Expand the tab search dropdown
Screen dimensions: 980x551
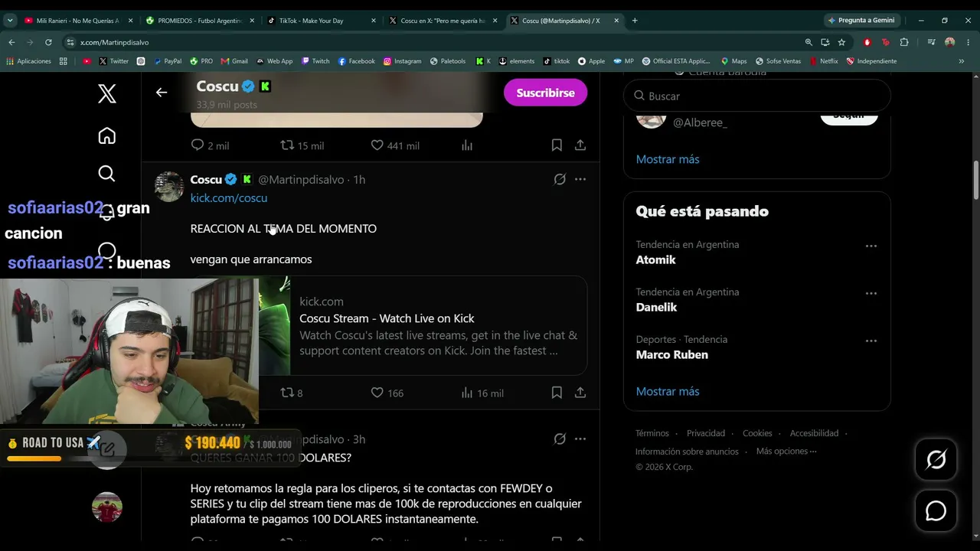(x=10, y=21)
